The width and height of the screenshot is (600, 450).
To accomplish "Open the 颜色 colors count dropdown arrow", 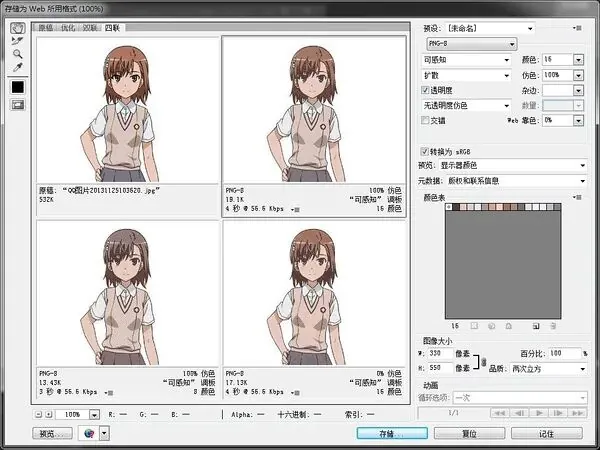I will [578, 60].
